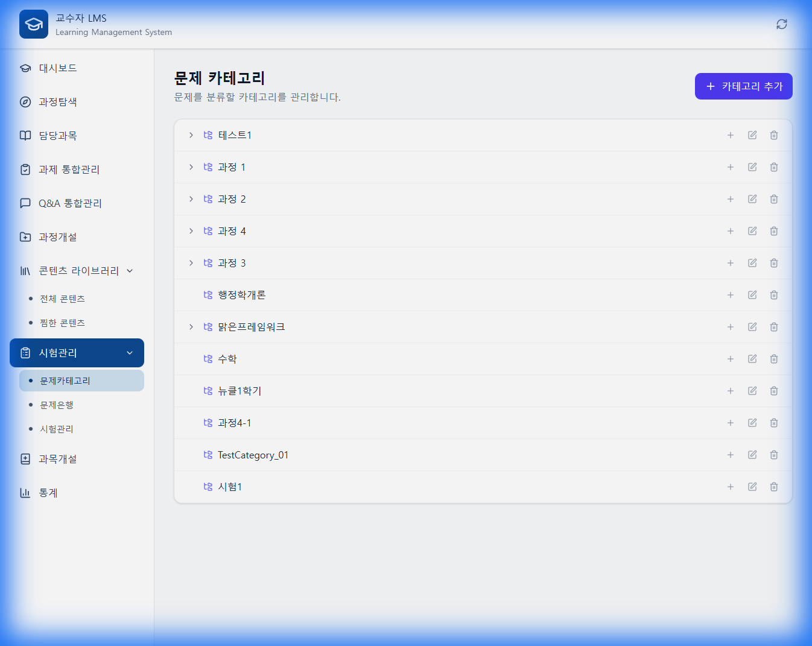Screen dimensions: 812x646
Task: Click the LMS graduation cap logo
Action: [x=34, y=24]
